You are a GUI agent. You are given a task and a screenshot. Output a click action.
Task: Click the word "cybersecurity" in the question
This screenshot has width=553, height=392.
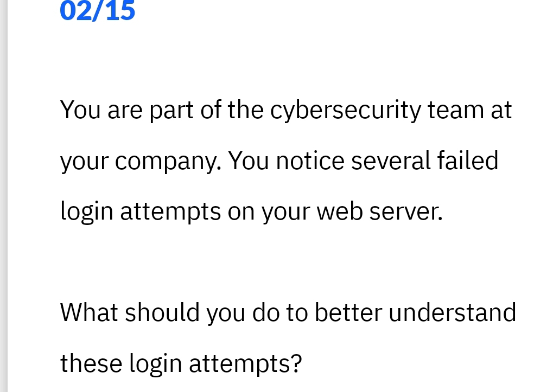pyautogui.click(x=345, y=110)
